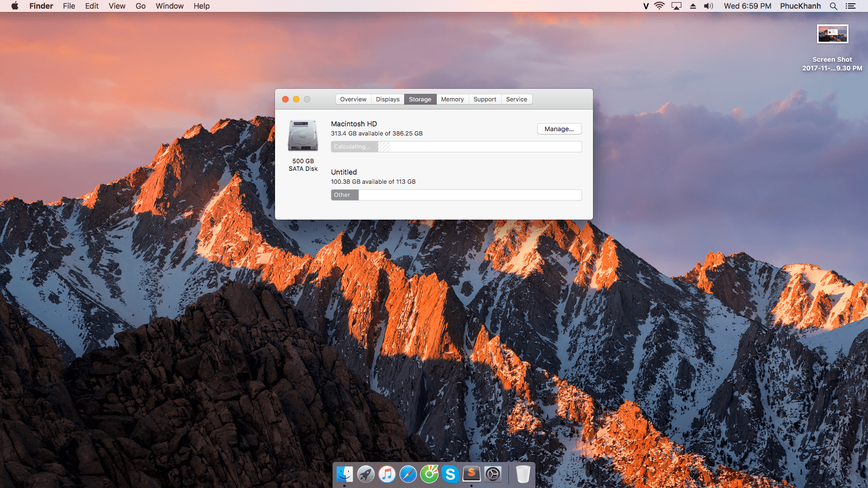Screen dimensions: 868x488
Task: Launch iTunes from the dock
Action: point(387,474)
